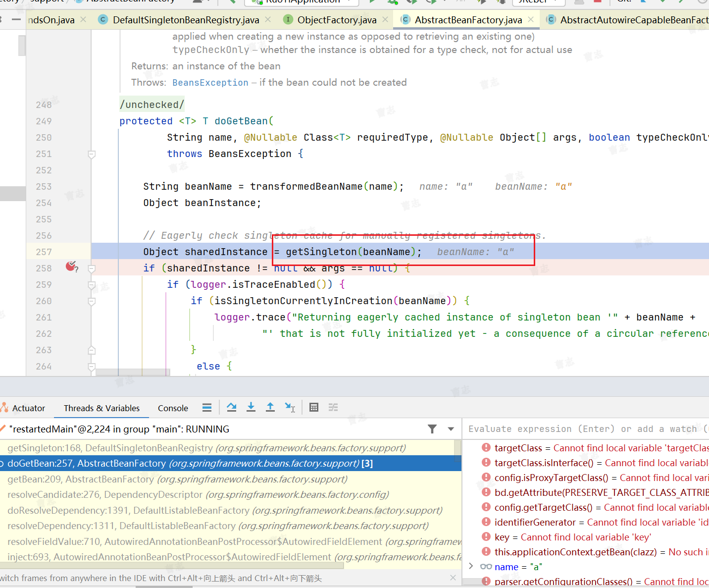The image size is (709, 588).
Task: Dismiss the switch frames hint with X
Action: (453, 578)
